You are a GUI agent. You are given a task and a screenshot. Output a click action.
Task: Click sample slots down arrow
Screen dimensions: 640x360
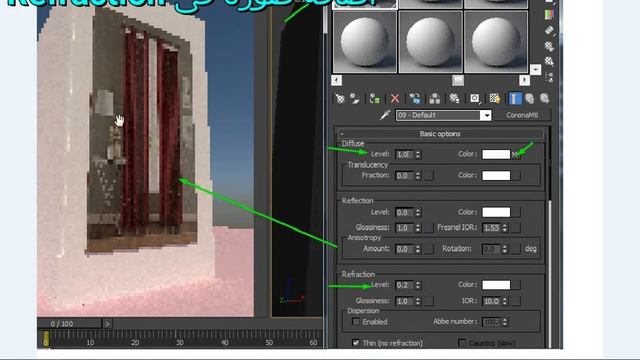(535, 70)
